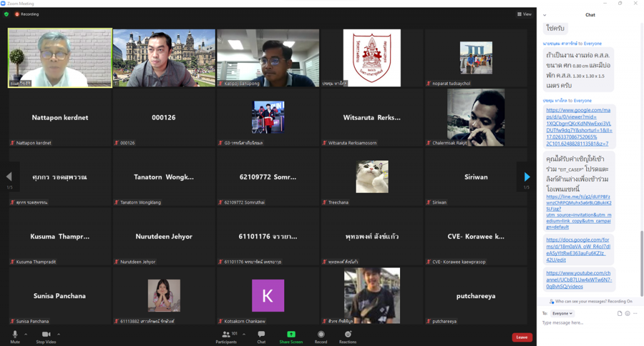Screen dimensions: 644x346
Task: Click the red Leave button
Action: coord(521,337)
